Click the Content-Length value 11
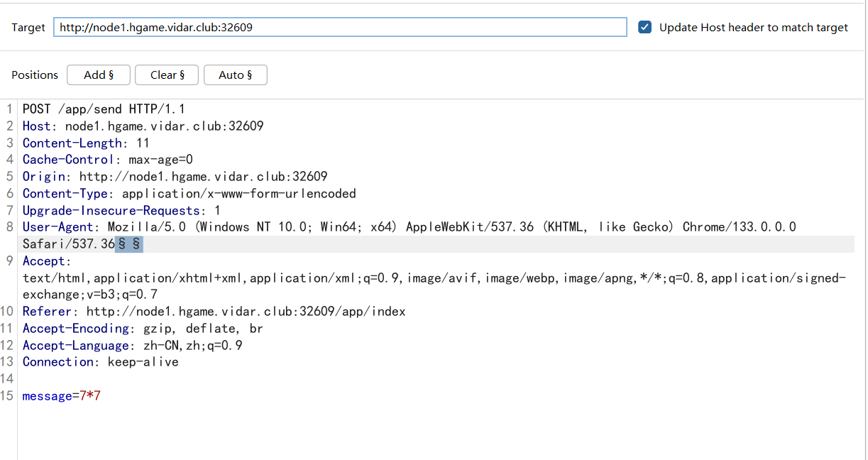This screenshot has height=460, width=868. [x=143, y=143]
